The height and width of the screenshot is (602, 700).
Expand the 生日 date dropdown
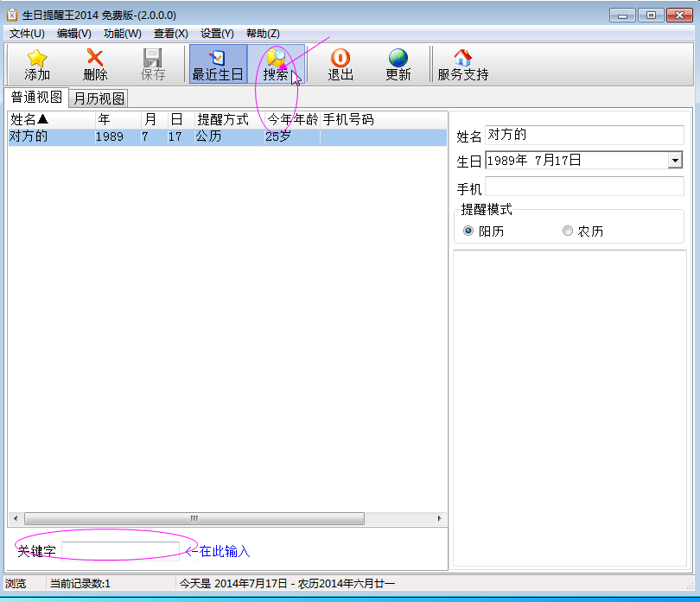click(675, 160)
